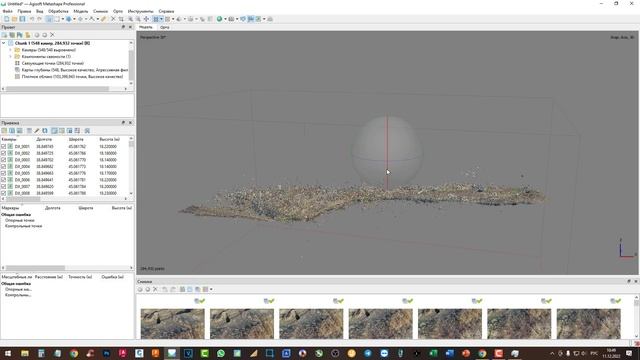Viewport: 640px width, 360px height.
Task: Open the Photos pane view-mode dropdown arrow
Action: pos(211,289)
